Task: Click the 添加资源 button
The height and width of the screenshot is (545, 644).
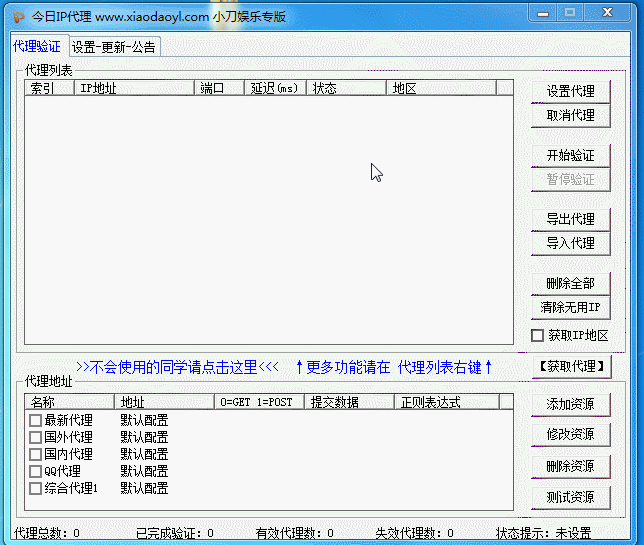Action: 570,404
